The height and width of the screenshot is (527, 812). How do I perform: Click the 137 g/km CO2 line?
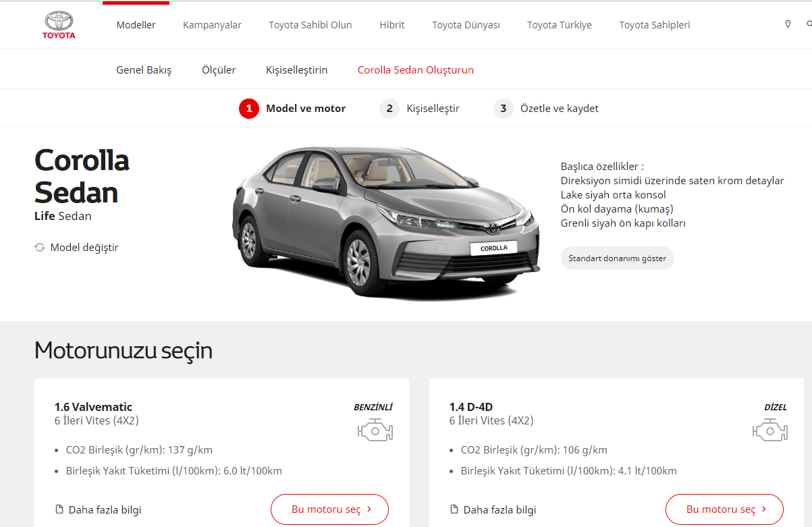[139, 450]
